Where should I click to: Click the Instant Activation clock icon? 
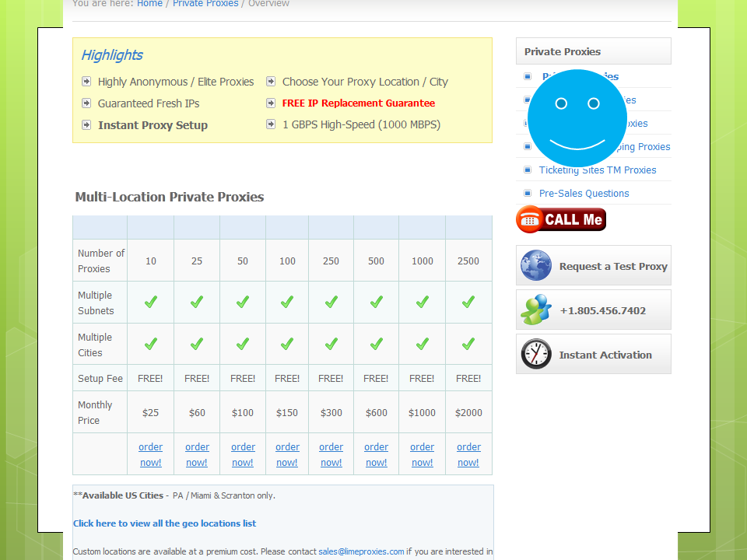tap(536, 354)
